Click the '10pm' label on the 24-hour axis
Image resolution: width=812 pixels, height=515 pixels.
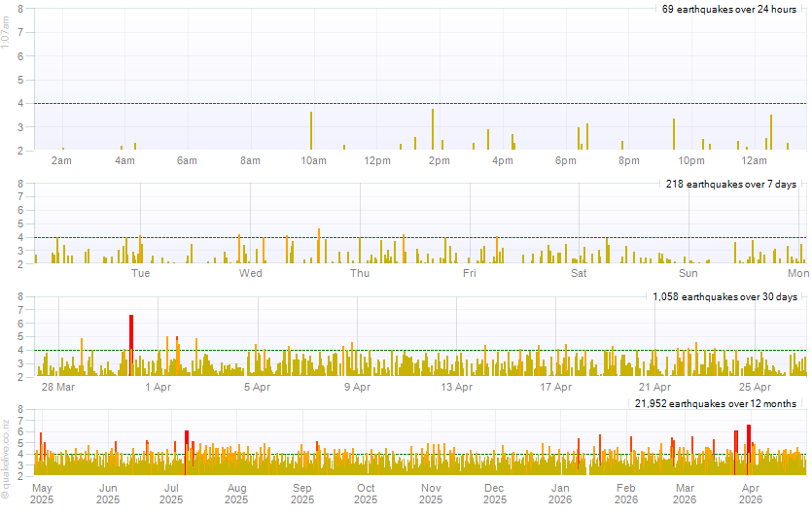(x=690, y=160)
